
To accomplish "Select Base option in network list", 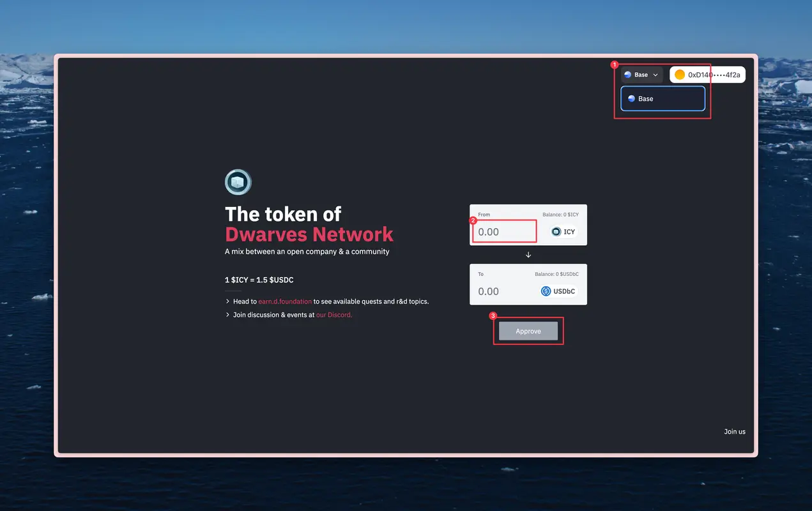I will pyautogui.click(x=663, y=99).
